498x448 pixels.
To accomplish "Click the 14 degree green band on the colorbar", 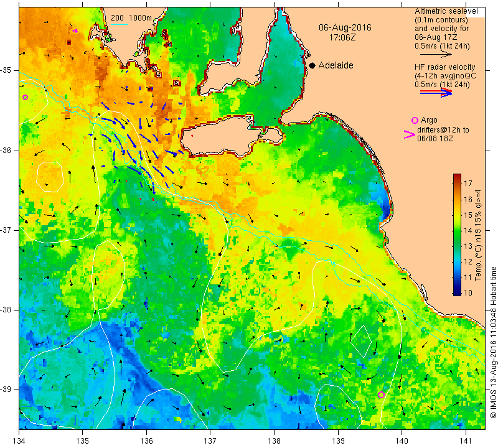I will (458, 230).
